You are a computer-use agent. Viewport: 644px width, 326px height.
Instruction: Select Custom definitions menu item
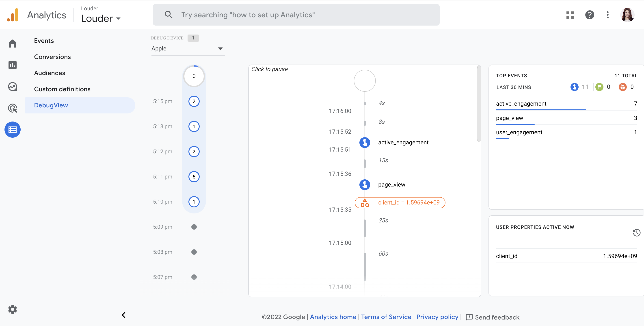pyautogui.click(x=62, y=89)
